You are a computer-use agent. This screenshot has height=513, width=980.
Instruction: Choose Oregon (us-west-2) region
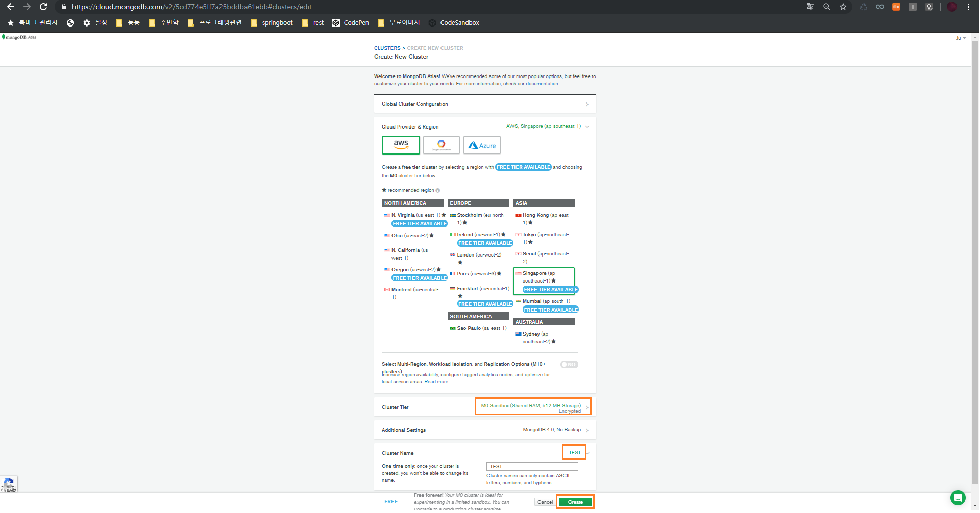[415, 274]
